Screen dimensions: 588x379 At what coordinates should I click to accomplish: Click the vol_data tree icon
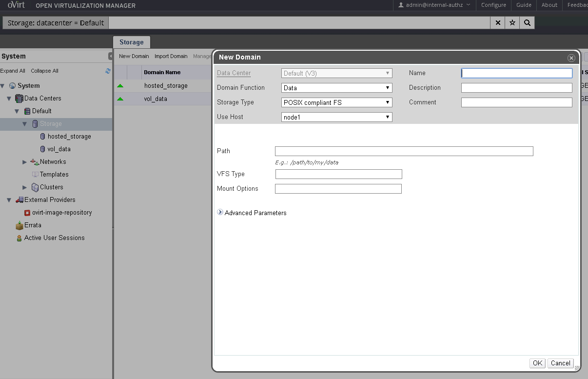click(43, 149)
